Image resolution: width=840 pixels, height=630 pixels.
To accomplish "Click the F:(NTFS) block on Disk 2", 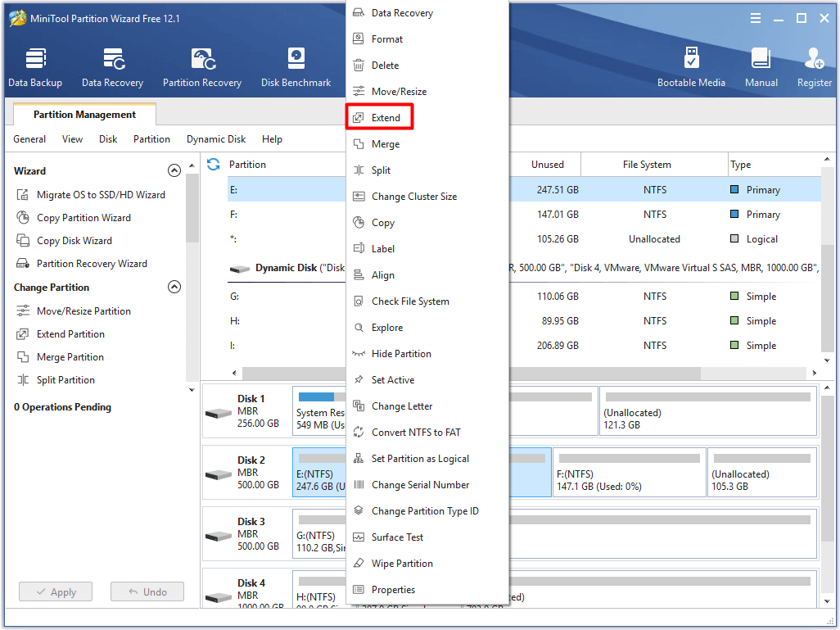I will pyautogui.click(x=629, y=473).
